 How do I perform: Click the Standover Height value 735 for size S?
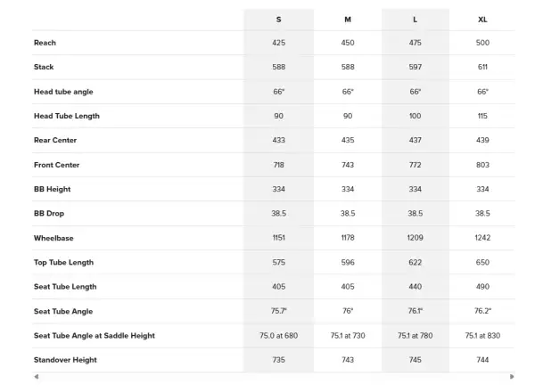tap(279, 360)
